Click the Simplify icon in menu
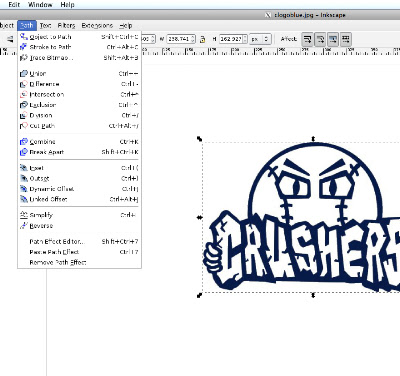 coord(24,215)
